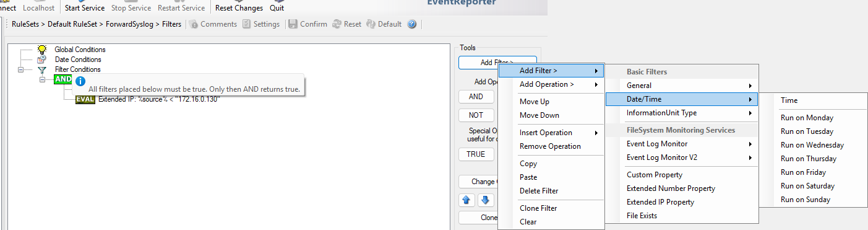Click the TRUE special operation button
This screenshot has height=230, width=868.
[x=476, y=154]
